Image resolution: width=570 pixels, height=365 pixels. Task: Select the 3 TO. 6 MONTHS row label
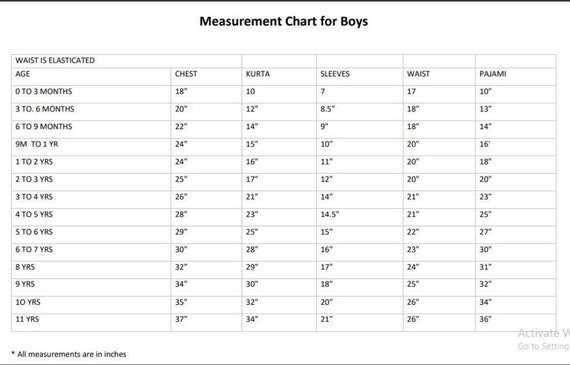[x=45, y=109]
